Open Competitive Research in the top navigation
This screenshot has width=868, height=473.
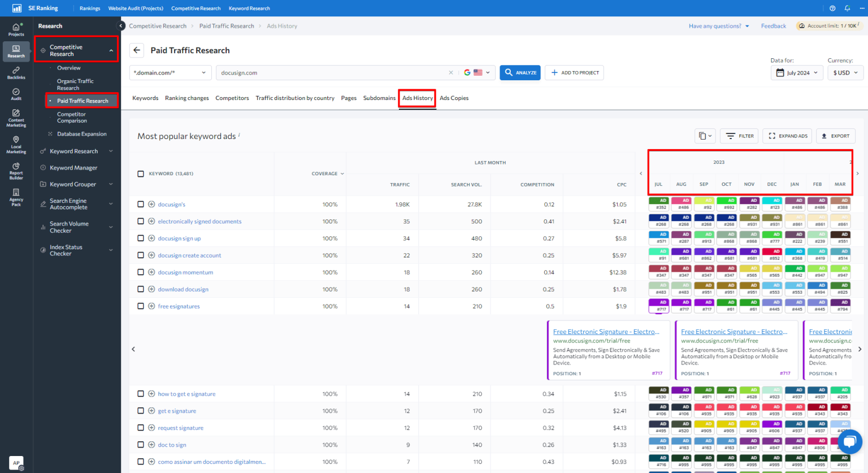click(196, 8)
